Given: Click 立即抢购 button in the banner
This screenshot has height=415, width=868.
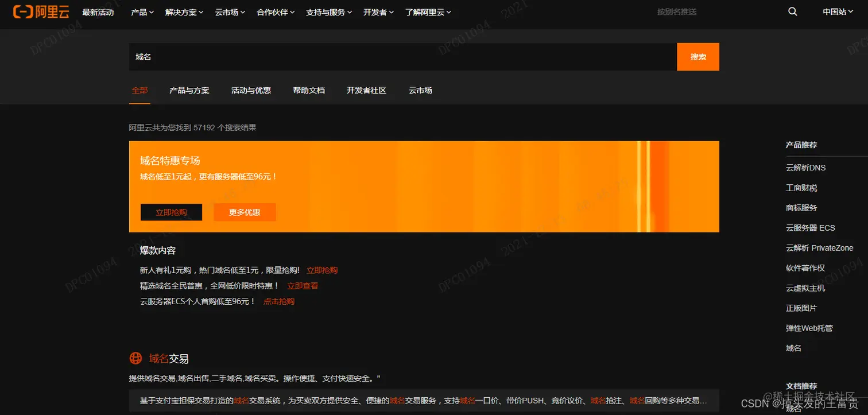Looking at the screenshot, I should 171,212.
